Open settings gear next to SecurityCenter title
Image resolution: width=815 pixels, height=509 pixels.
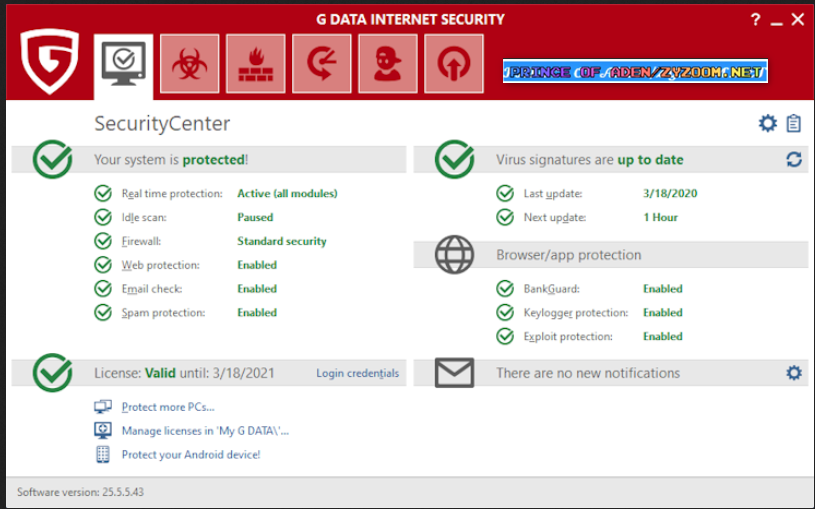pyautogui.click(x=768, y=123)
